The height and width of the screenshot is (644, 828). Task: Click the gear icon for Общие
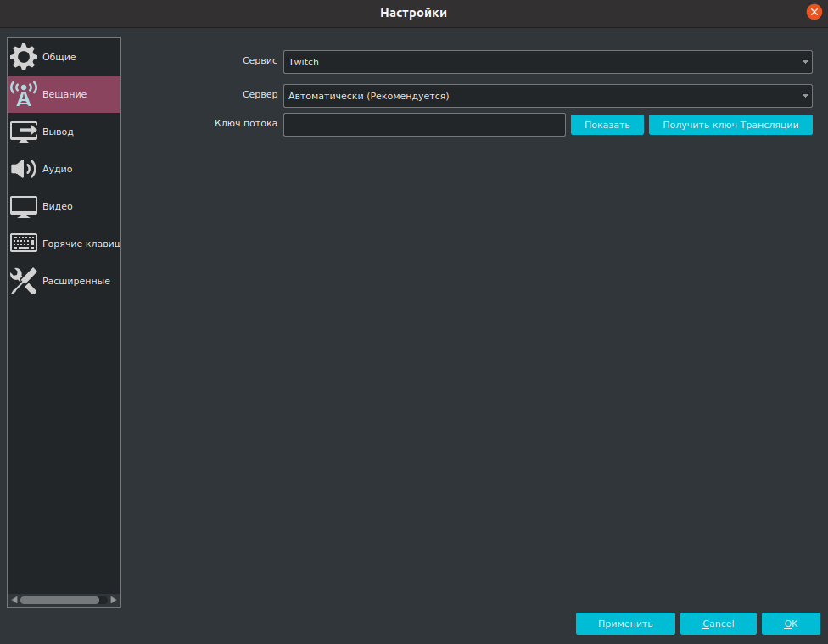[x=23, y=57]
